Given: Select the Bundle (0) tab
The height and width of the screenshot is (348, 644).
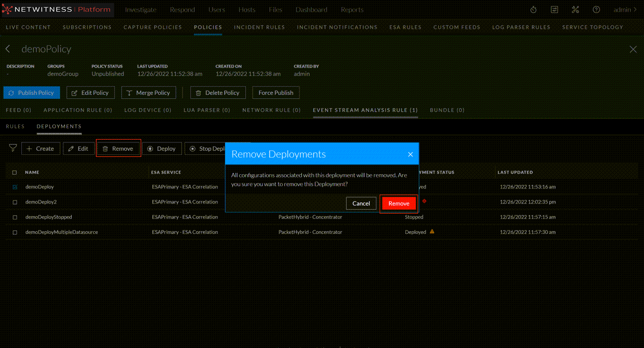Looking at the screenshot, I should [447, 110].
